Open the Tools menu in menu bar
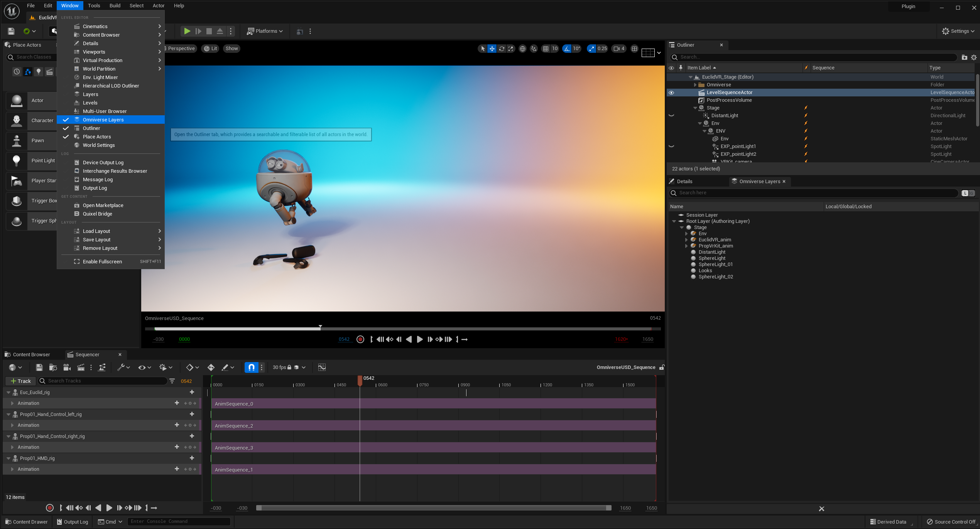The height and width of the screenshot is (529, 980). click(x=94, y=6)
